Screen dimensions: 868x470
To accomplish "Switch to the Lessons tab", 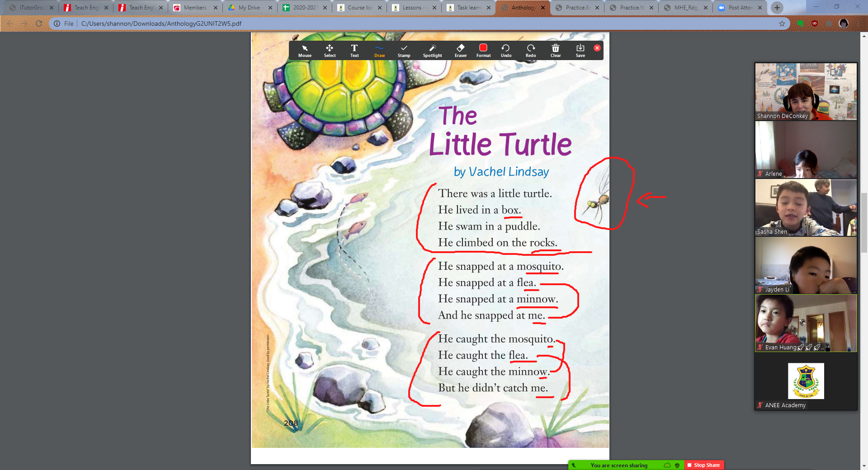I will [x=414, y=8].
